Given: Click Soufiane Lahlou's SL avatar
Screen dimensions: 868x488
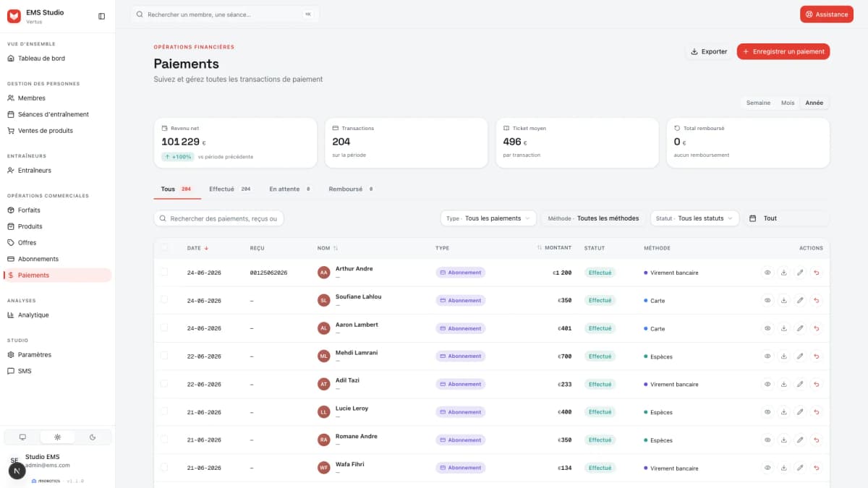Looking at the screenshot, I should [324, 300].
